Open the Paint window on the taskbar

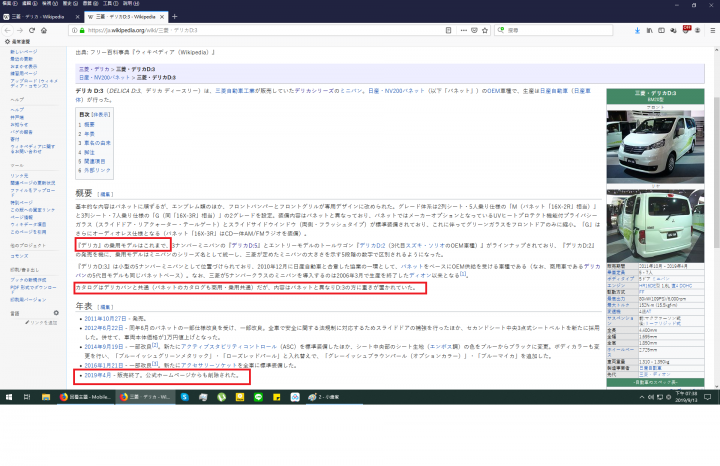tap(334, 397)
